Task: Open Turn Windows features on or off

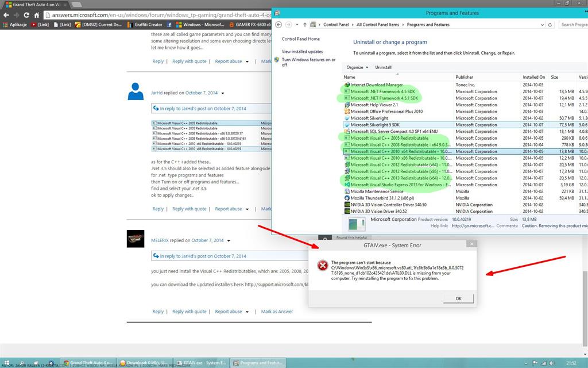Action: click(x=308, y=62)
